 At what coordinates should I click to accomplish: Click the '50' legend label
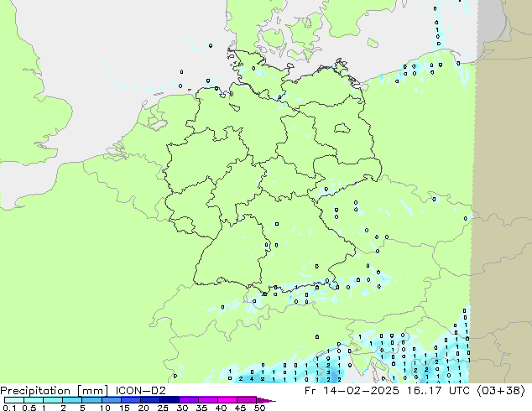[x=260, y=408]
